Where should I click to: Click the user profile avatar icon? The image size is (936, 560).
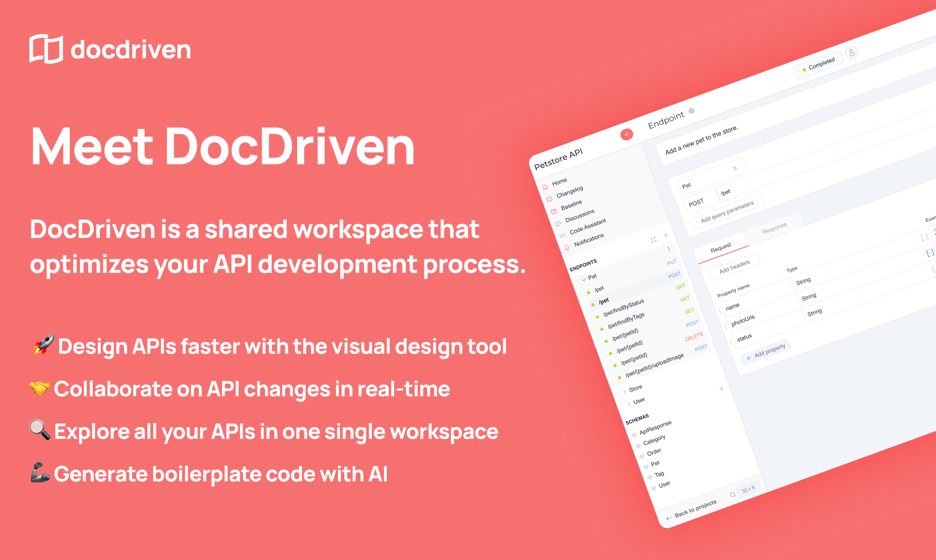point(851,53)
